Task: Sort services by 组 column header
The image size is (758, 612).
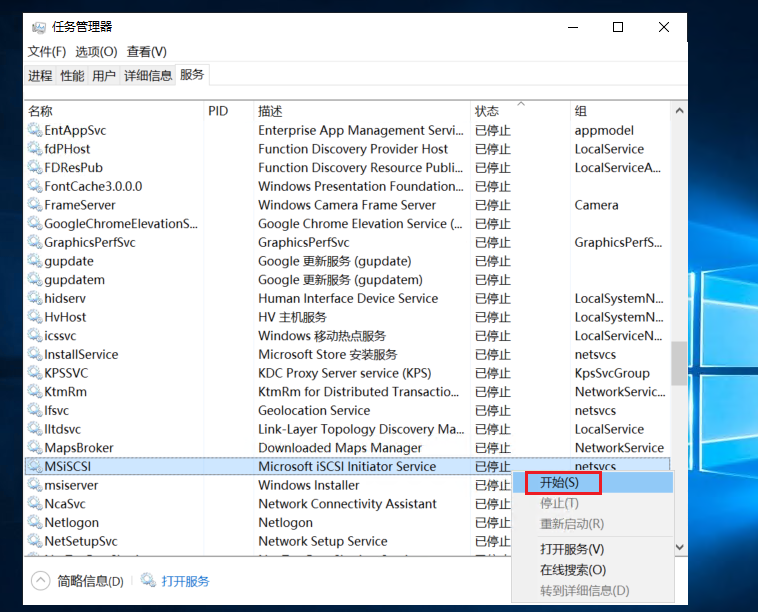Action: click(620, 111)
